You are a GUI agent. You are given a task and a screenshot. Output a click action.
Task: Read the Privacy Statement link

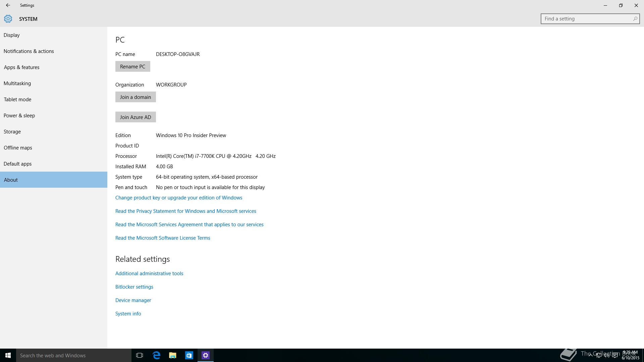point(185,211)
